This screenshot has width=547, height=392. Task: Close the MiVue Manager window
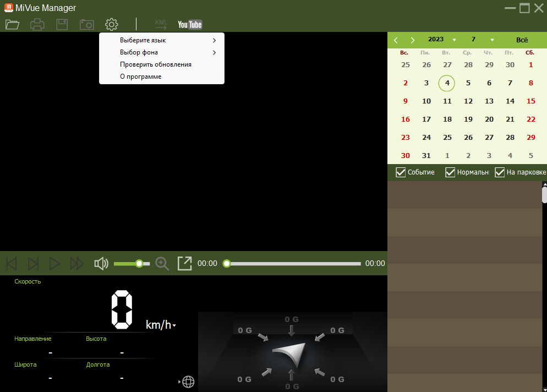[539, 8]
